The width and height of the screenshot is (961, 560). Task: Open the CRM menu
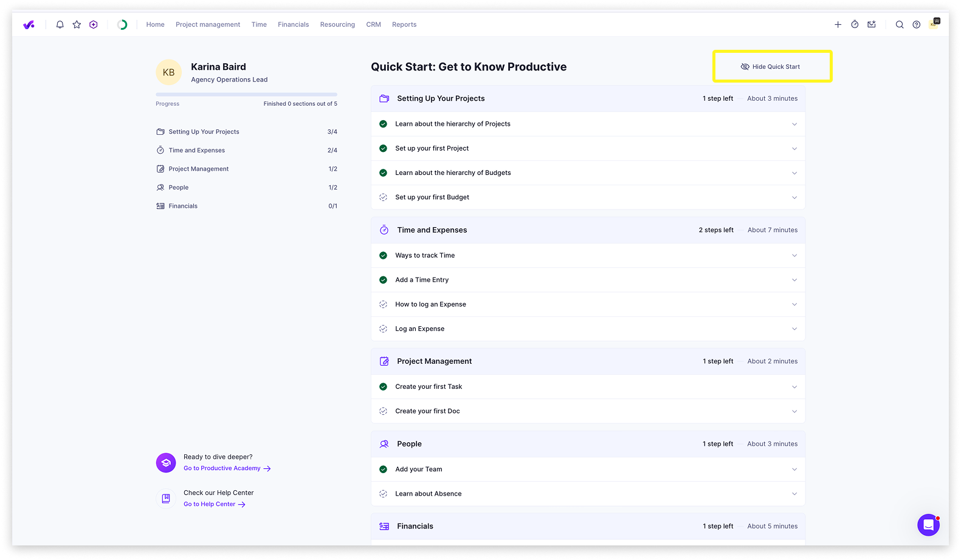pyautogui.click(x=373, y=25)
